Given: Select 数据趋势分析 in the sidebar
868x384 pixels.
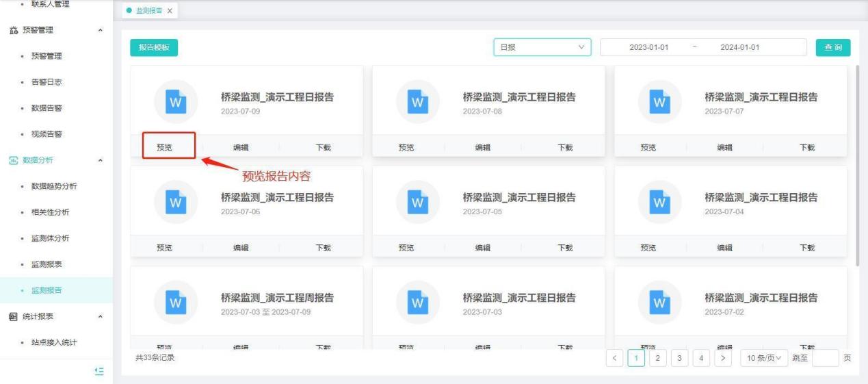Looking at the screenshot, I should 54,186.
